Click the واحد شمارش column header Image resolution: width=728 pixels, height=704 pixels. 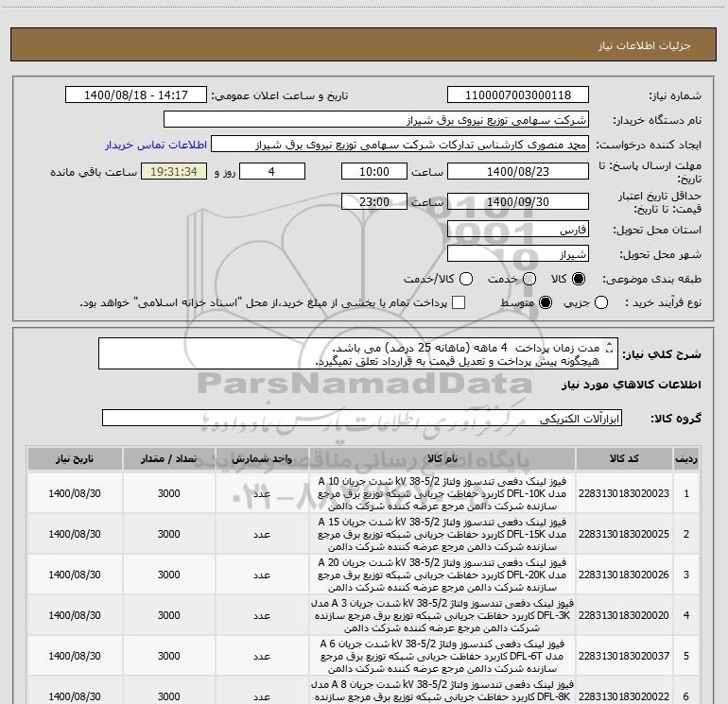click(262, 459)
